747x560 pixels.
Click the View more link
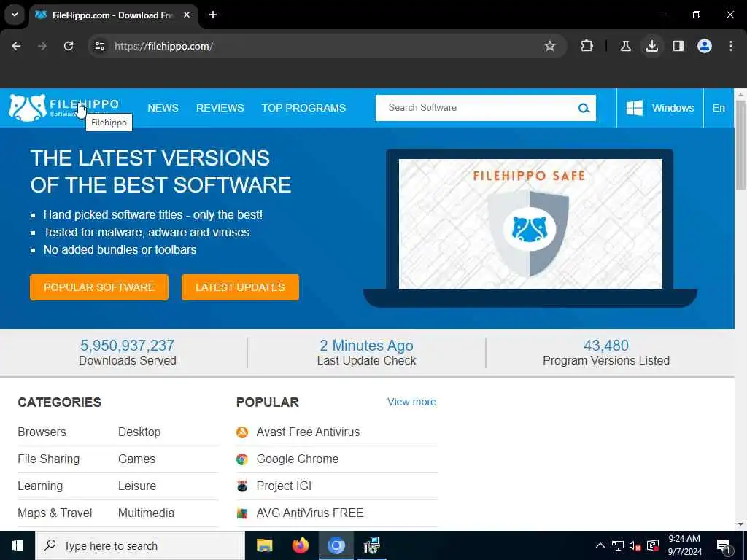411,402
